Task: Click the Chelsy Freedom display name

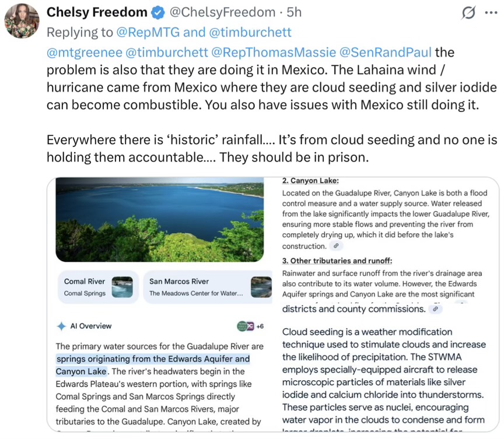Action: [97, 12]
